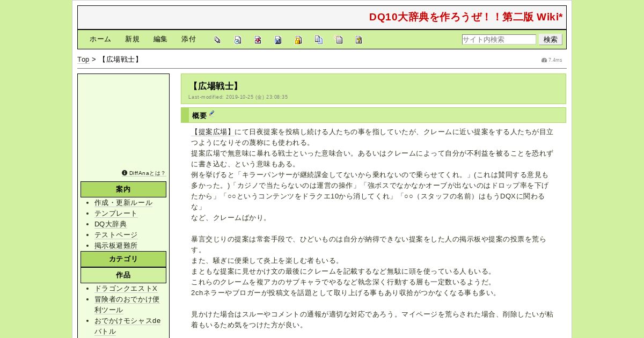The width and height of the screenshot is (644, 338).
Task: Open 添付 in the navigation bar
Action: pos(188,39)
